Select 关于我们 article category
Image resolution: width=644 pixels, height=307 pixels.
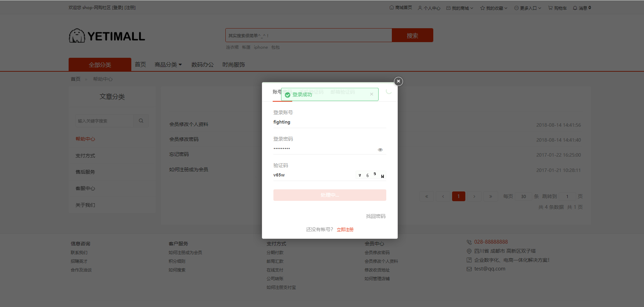click(x=85, y=205)
